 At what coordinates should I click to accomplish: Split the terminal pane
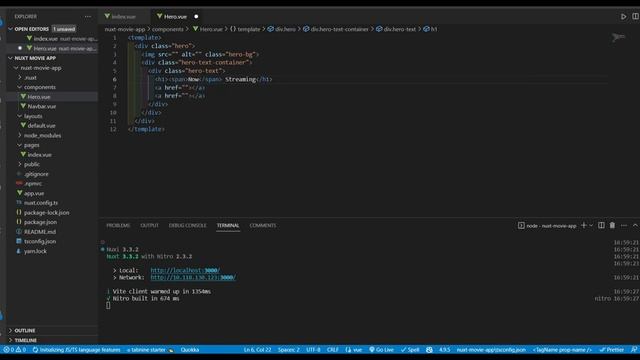click(x=601, y=225)
